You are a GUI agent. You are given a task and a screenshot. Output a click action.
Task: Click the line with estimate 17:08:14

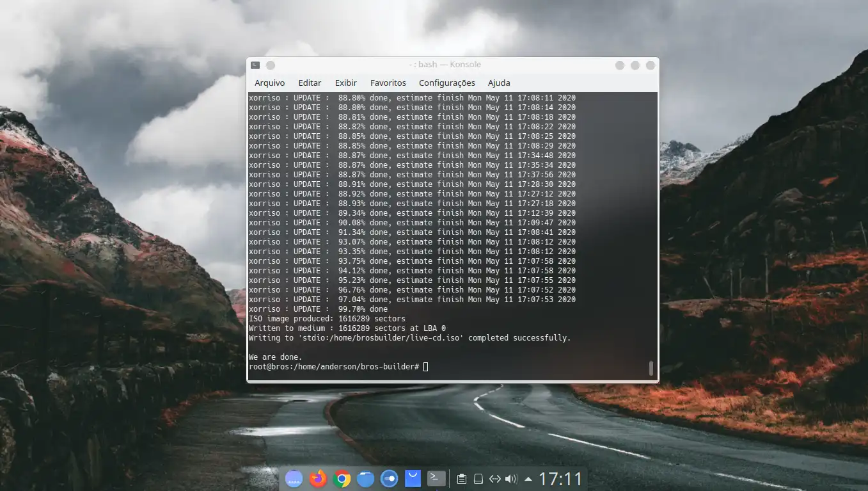tap(412, 108)
